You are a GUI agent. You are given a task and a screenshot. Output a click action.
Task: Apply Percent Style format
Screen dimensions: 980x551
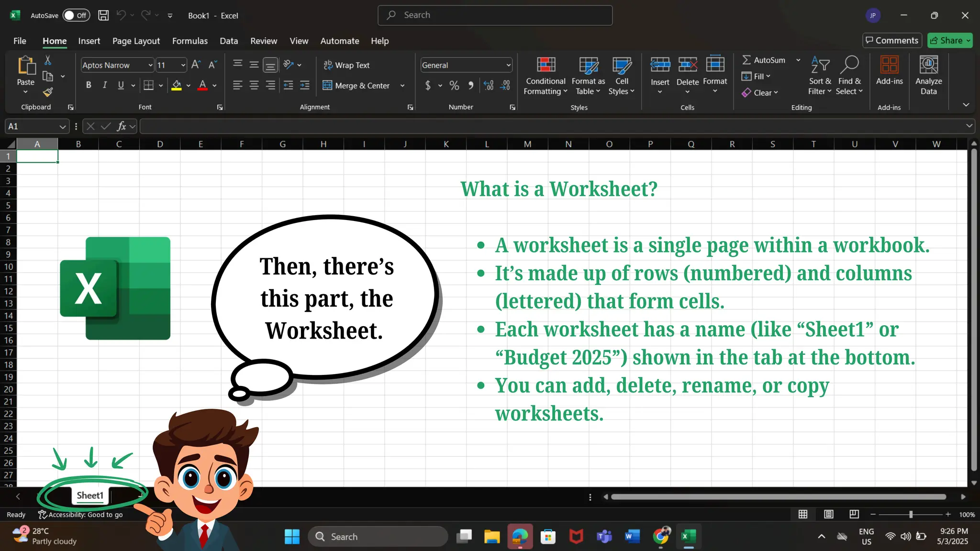coord(454,85)
